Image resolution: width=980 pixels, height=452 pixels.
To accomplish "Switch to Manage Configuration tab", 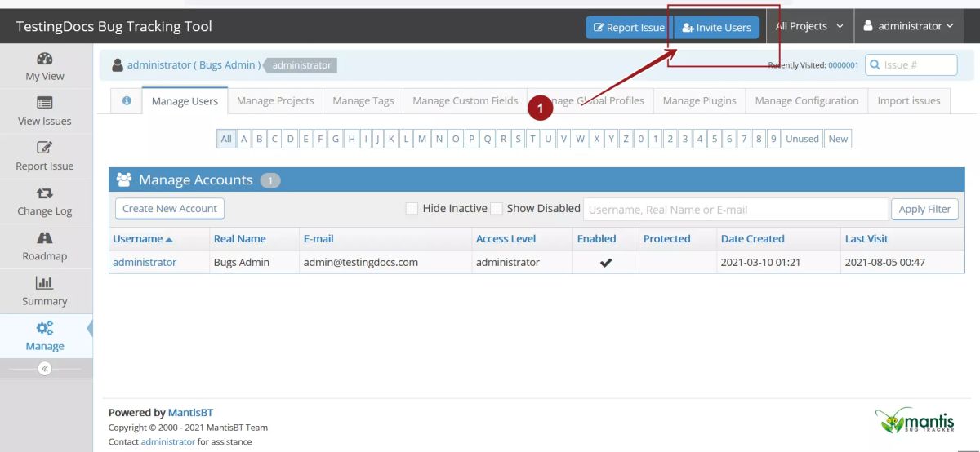I will [x=807, y=101].
